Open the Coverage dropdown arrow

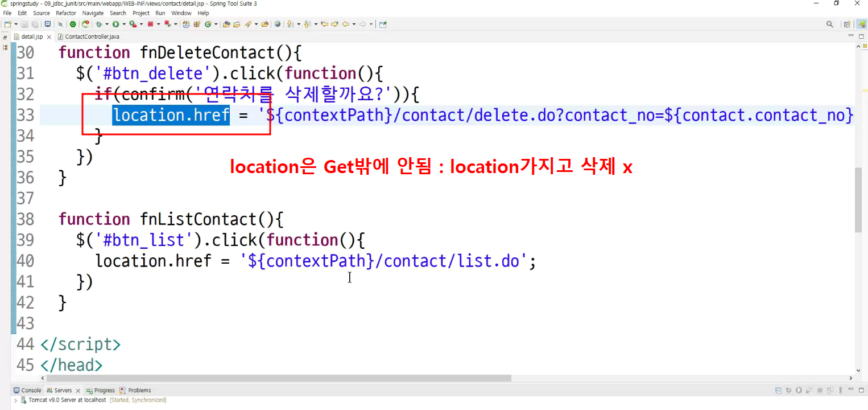(141, 24)
